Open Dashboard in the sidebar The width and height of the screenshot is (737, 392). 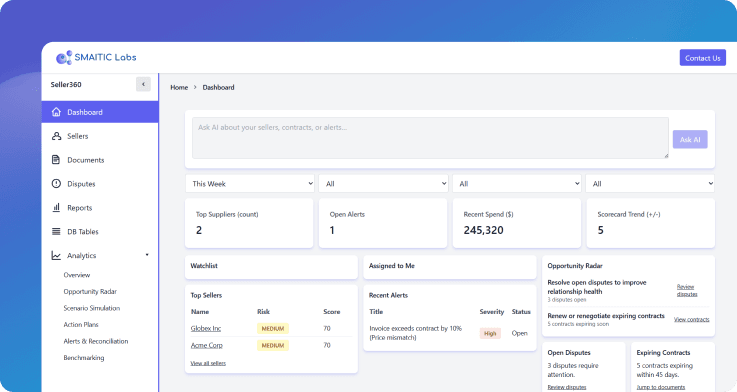pos(100,112)
